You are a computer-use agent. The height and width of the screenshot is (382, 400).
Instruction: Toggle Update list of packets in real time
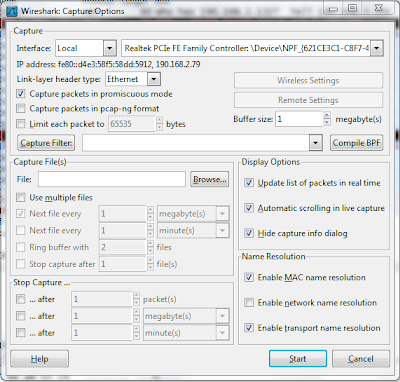(249, 183)
